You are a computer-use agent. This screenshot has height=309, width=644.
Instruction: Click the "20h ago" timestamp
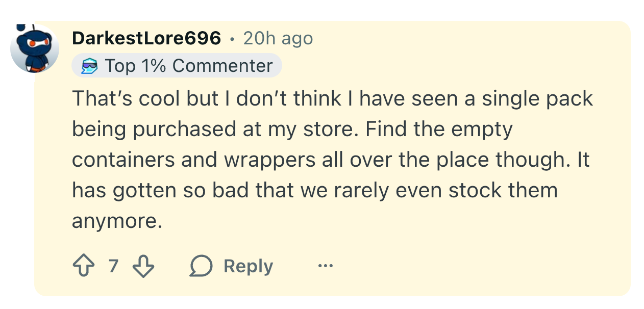pos(278,38)
